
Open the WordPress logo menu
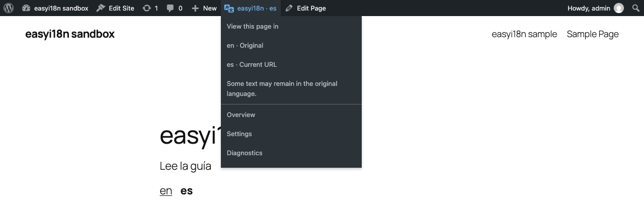[9, 8]
